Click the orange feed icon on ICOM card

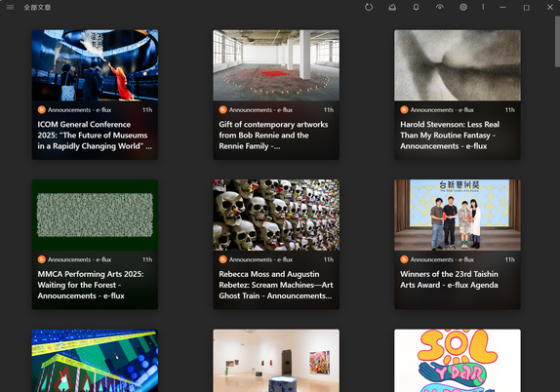(x=42, y=109)
